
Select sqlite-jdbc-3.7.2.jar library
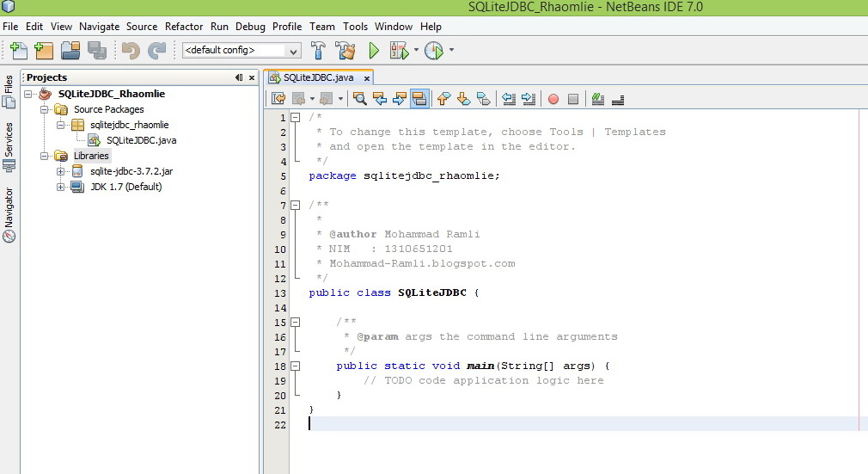(x=131, y=171)
